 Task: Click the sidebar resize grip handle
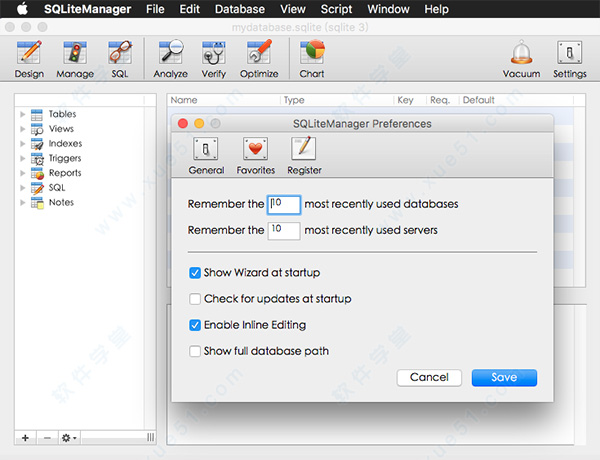150,437
